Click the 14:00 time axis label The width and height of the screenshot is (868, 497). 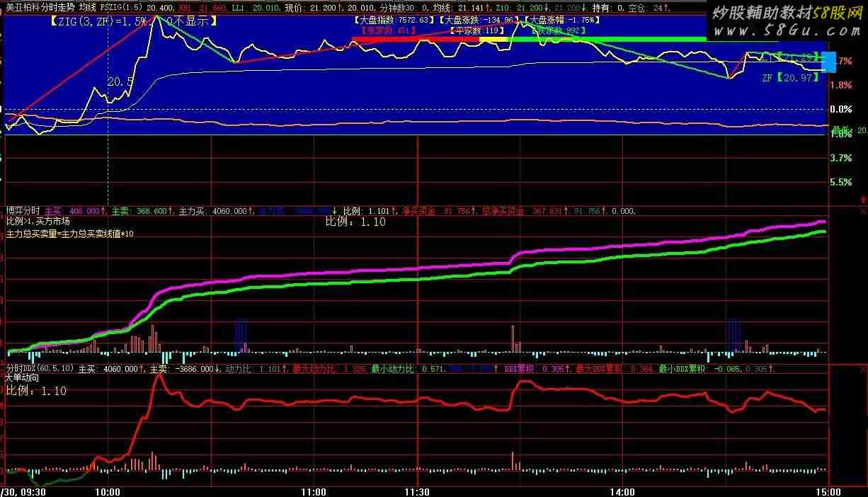coord(622,491)
